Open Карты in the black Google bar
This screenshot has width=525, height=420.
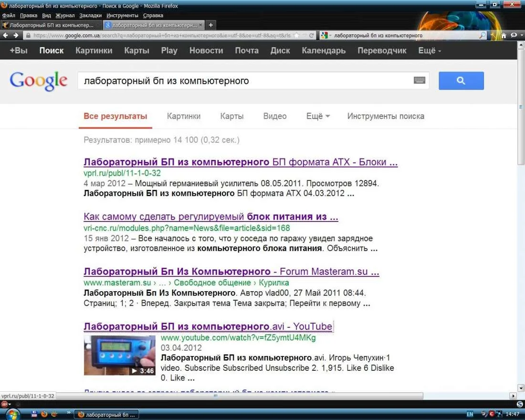coord(136,50)
